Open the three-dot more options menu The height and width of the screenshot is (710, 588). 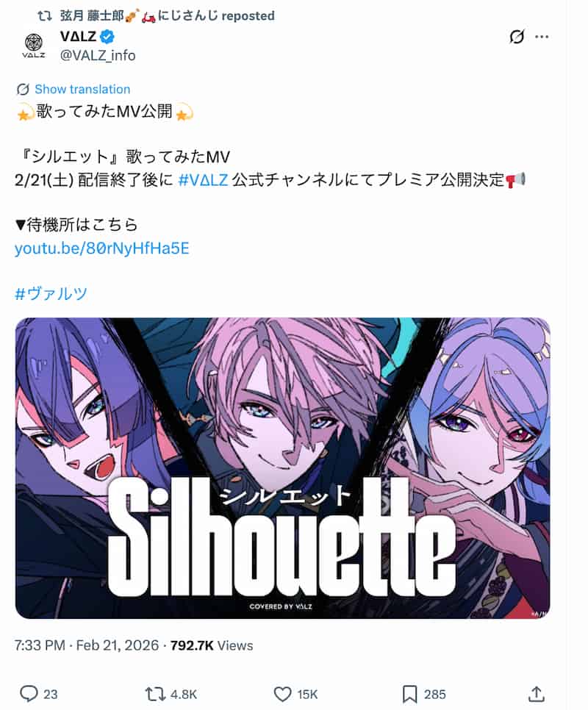click(x=542, y=37)
